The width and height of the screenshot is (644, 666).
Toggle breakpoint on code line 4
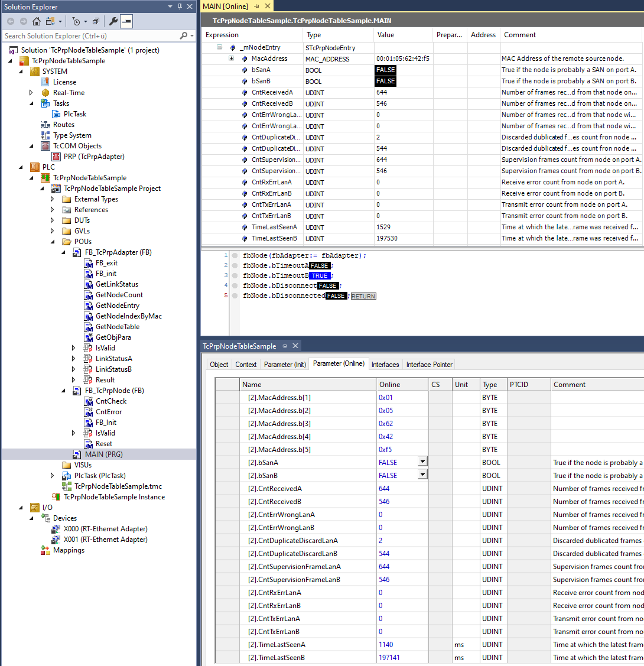click(x=235, y=285)
